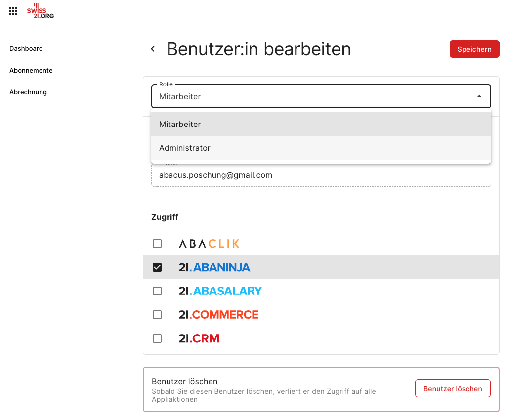
Task: Collapse the Rolle dropdown arrow
Action: point(479,96)
